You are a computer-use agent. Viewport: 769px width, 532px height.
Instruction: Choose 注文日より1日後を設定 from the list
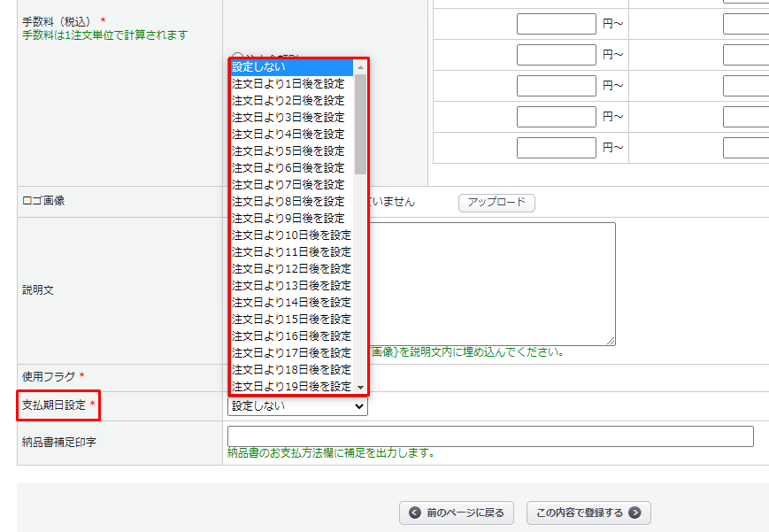tap(291, 83)
